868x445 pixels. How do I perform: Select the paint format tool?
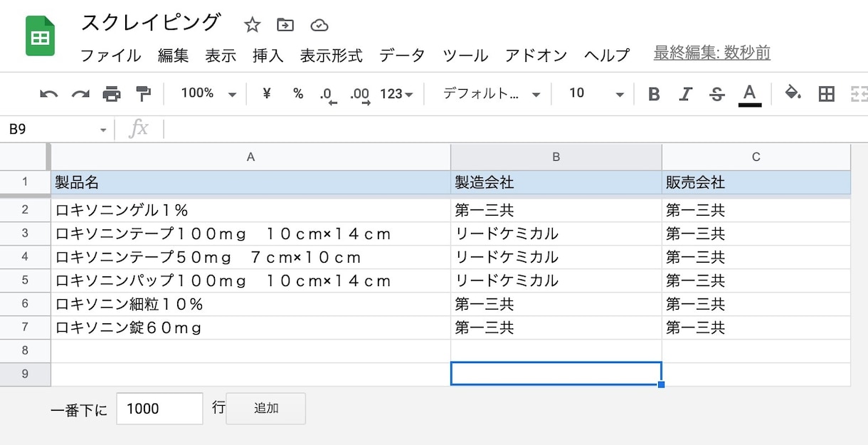pos(144,94)
